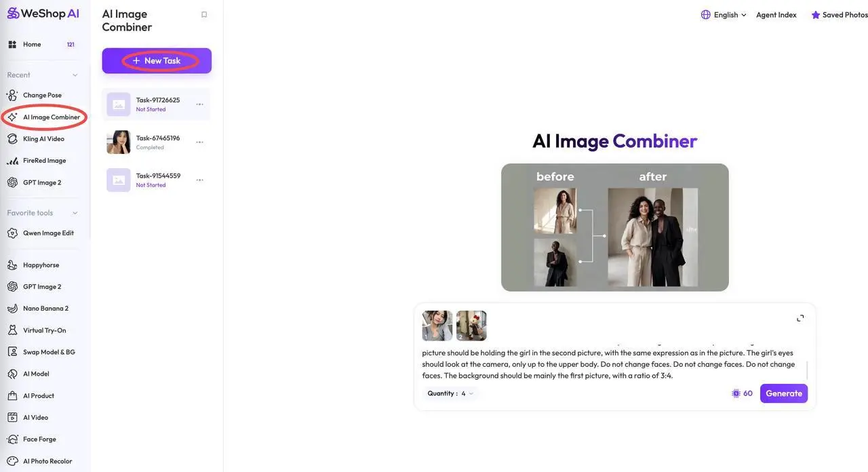
Task: Select completed Task-67465196 in the list
Action: (x=156, y=142)
